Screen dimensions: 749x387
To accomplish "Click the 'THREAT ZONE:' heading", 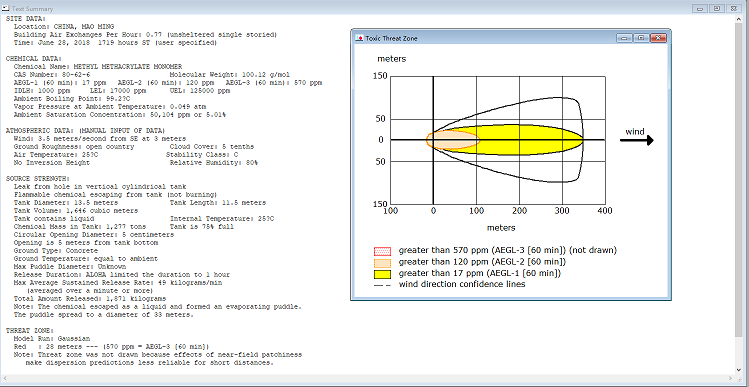I will point(30,331).
